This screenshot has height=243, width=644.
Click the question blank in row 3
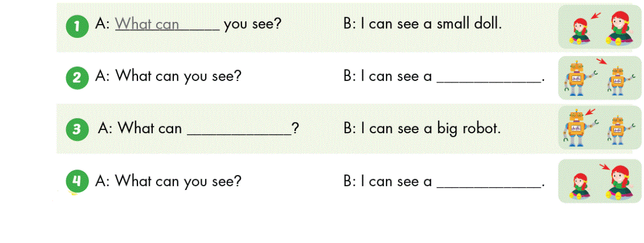[238, 130]
